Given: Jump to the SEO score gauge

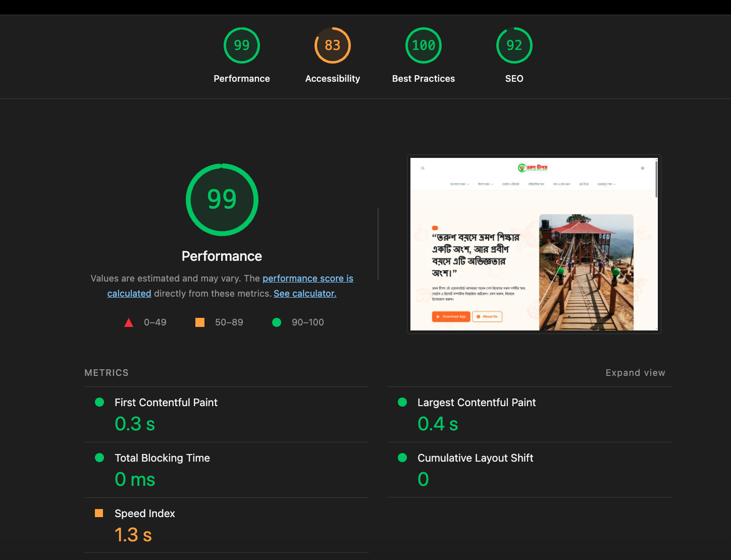Looking at the screenshot, I should [x=514, y=45].
